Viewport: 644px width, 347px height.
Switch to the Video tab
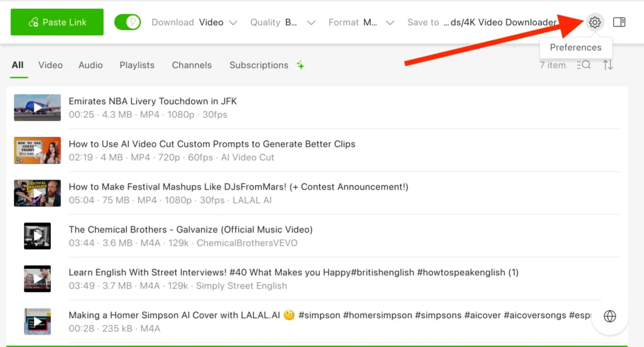[x=50, y=65]
